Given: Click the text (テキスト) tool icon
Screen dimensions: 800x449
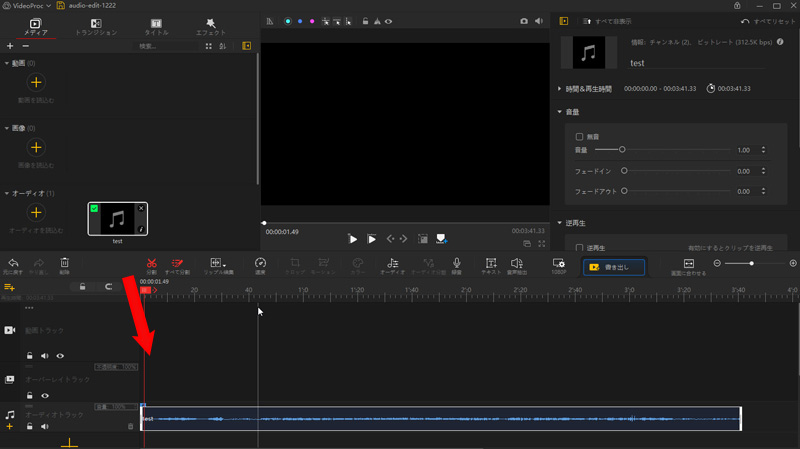Looking at the screenshot, I should point(490,263).
